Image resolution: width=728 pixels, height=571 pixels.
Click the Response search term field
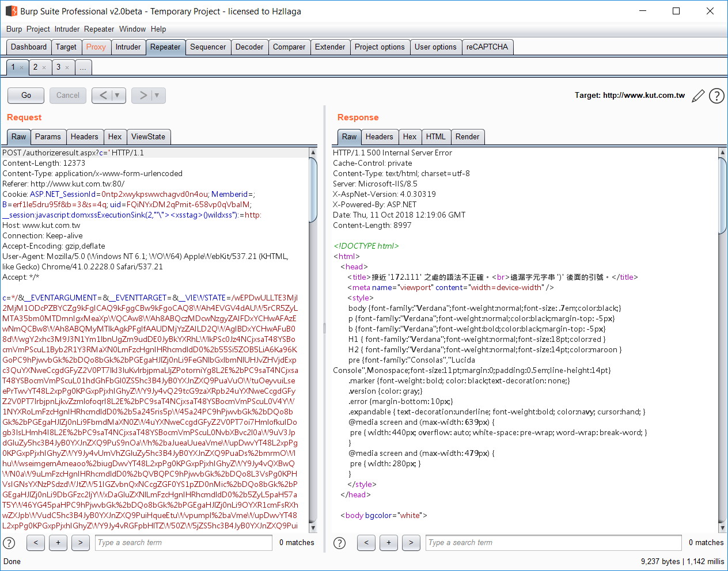tap(553, 542)
